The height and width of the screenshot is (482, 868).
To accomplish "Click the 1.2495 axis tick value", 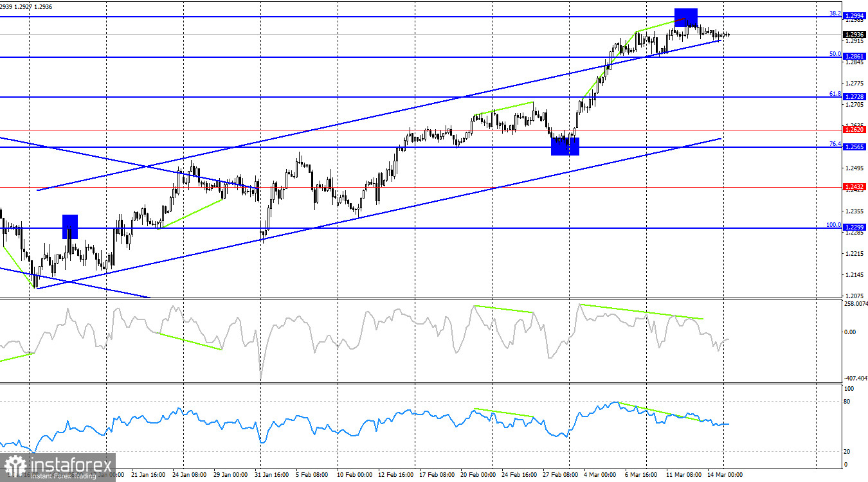I will [x=854, y=168].
